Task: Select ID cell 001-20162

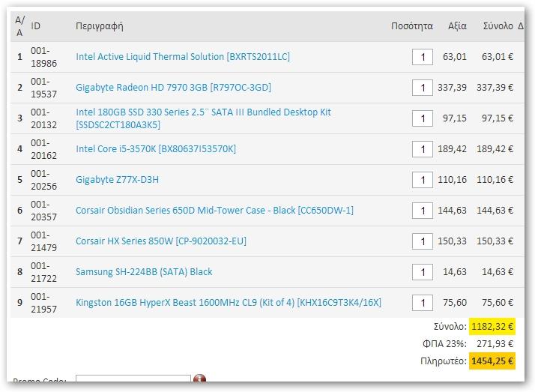Action: pyautogui.click(x=43, y=149)
